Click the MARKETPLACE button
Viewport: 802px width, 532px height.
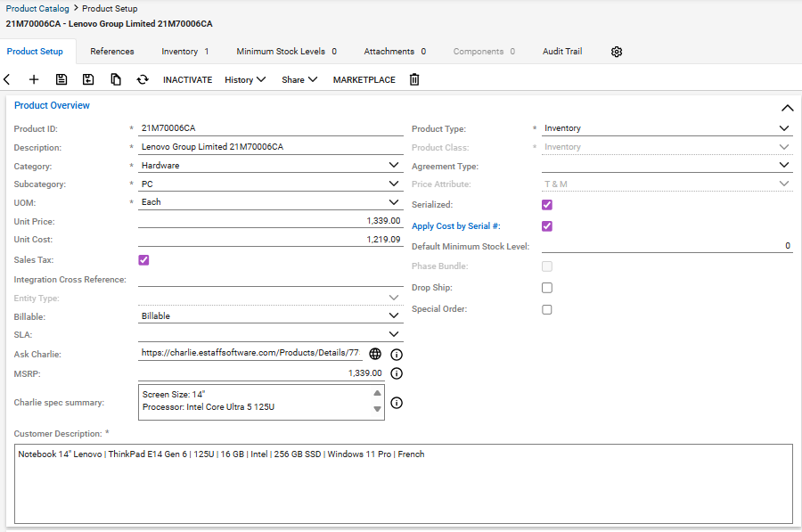point(364,80)
